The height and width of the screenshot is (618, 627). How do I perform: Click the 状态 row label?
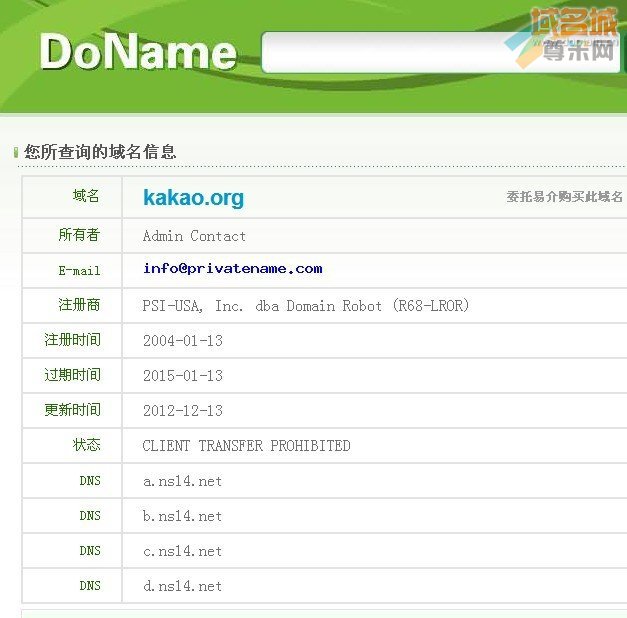tap(86, 444)
